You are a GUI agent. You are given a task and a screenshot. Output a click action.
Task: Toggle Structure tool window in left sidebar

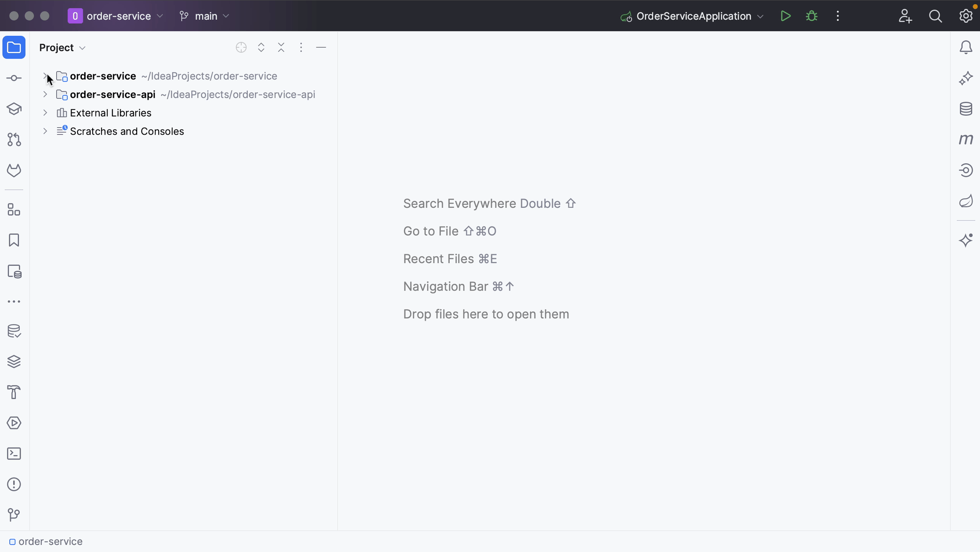point(14,210)
